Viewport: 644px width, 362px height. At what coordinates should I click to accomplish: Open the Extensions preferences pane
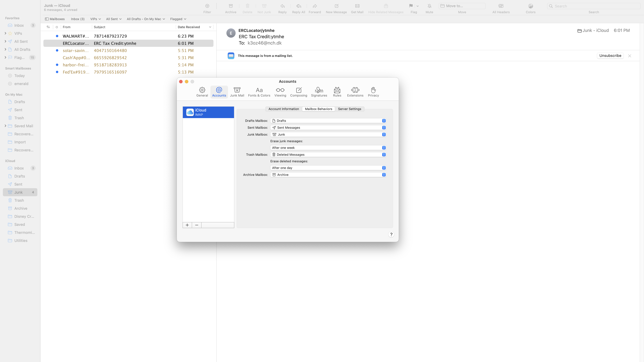(355, 92)
